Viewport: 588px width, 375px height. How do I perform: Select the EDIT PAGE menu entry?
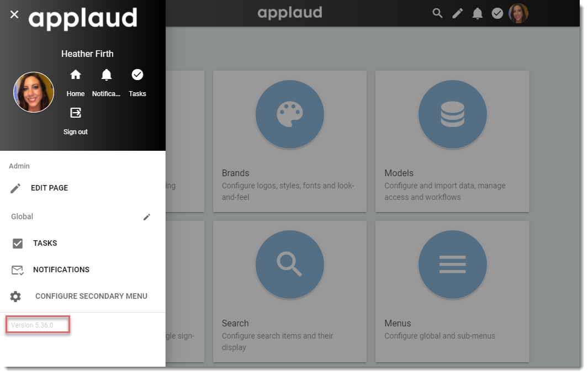pos(50,188)
